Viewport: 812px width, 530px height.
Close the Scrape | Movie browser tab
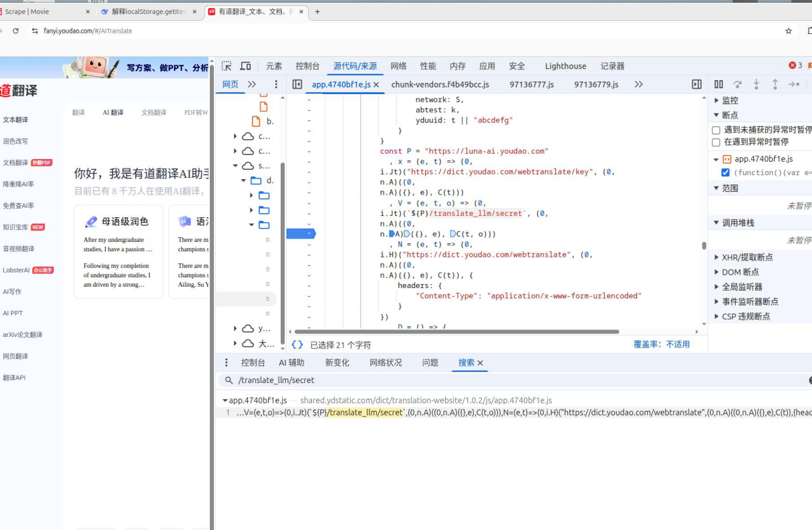coord(88,11)
